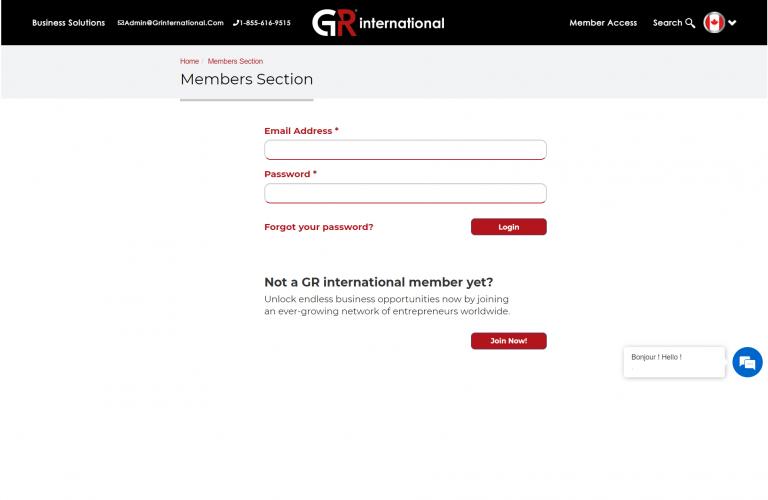This screenshot has height=500, width=768.
Task: Click the envelope icon beside admin email
Action: [x=120, y=23]
